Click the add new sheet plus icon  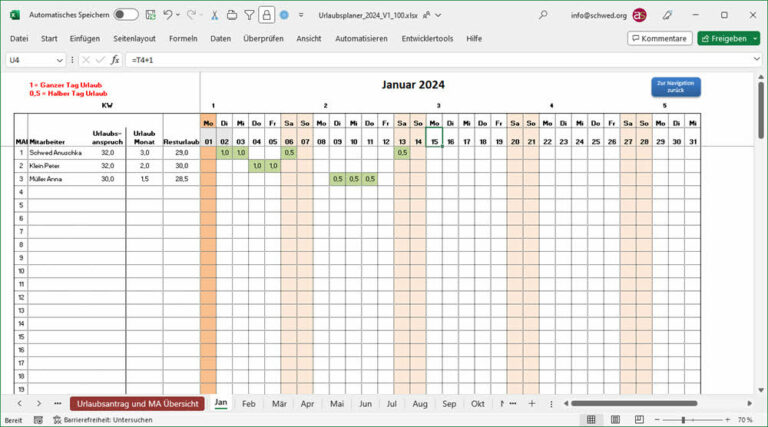531,404
